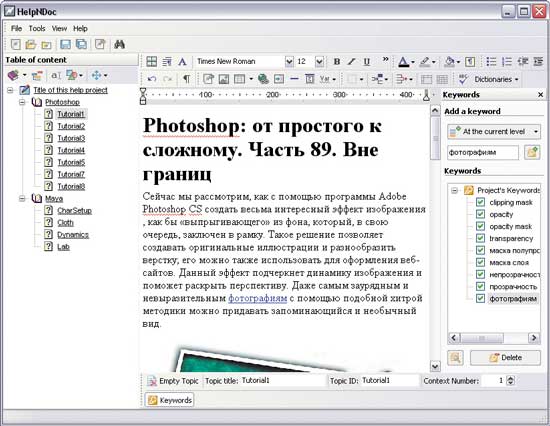Click the Insert horizontal line icon
550x426 pixels.
[x=294, y=79]
